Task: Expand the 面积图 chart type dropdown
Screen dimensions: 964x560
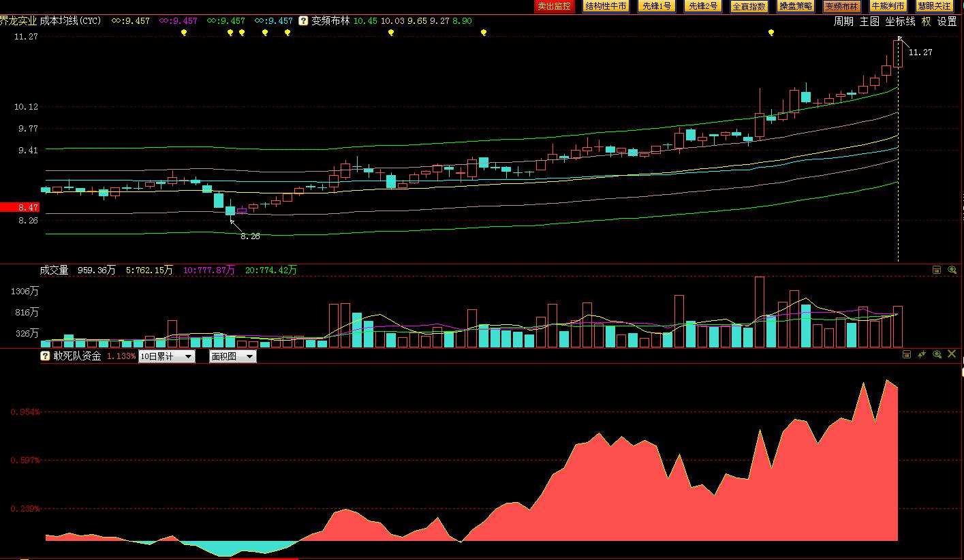Action: tap(232, 356)
